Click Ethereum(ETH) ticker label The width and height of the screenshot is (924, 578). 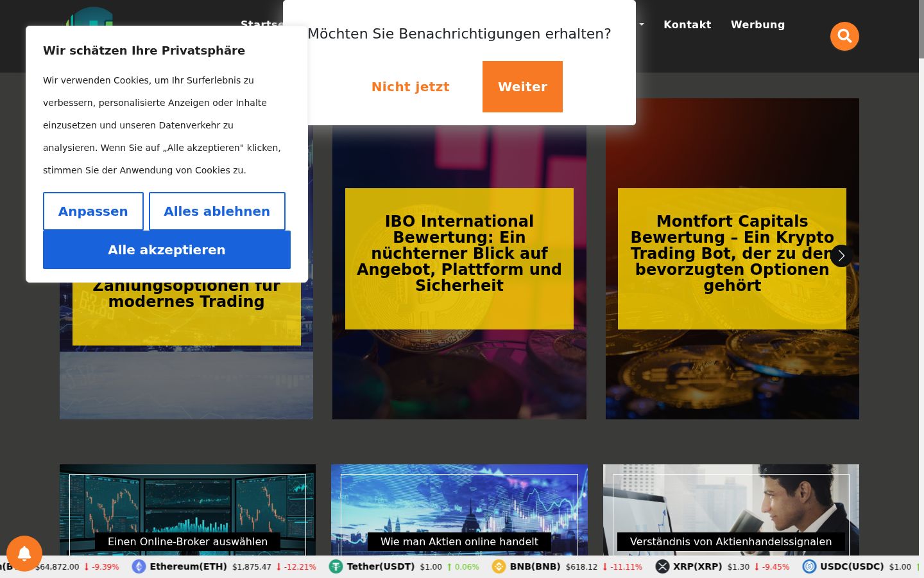188,566
